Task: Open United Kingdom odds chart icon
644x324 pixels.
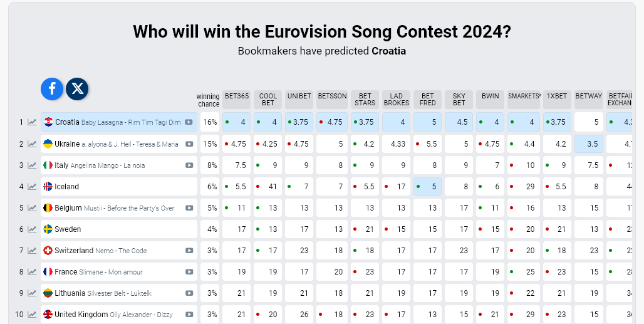Action: 32,315
